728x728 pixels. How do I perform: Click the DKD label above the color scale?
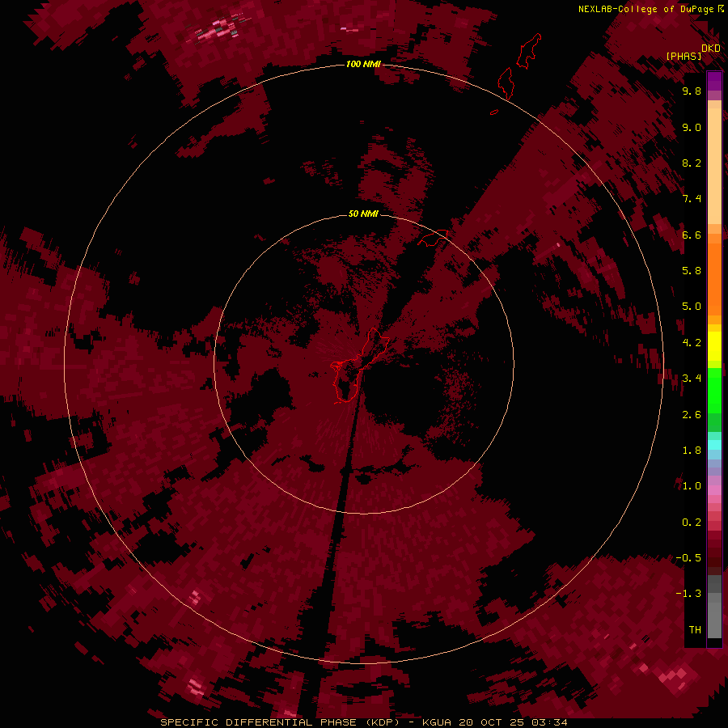(711, 48)
